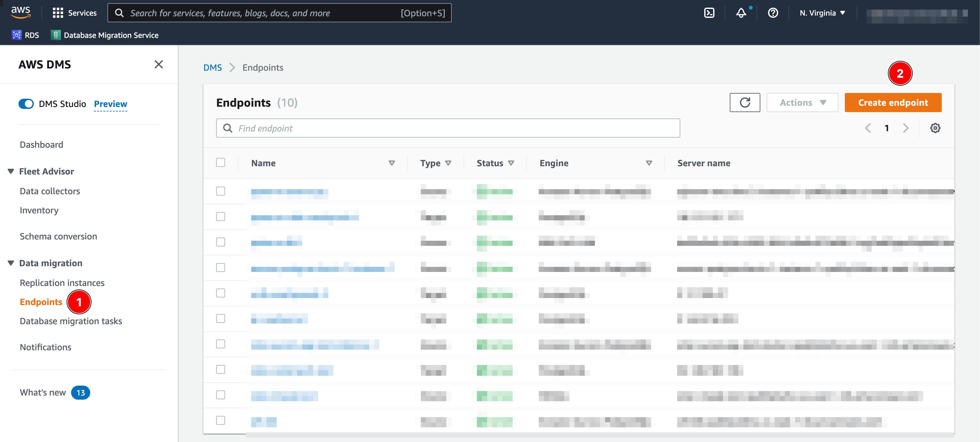Screen dimensions: 980x442
Task: Open the Services grid menu
Action: tap(58, 13)
